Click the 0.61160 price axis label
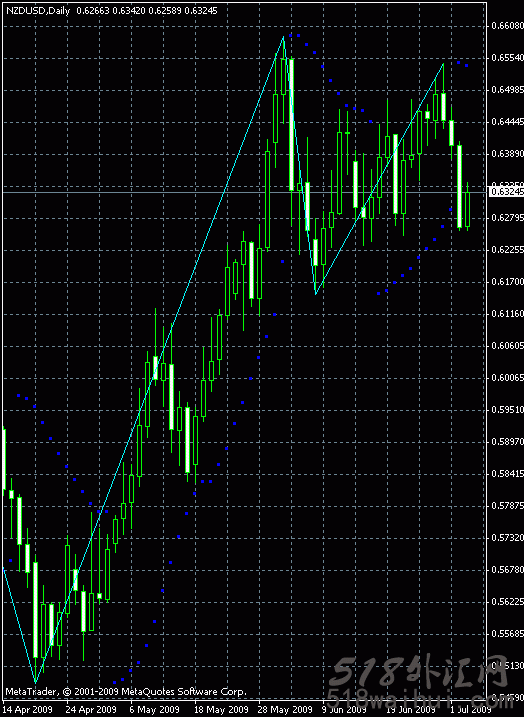This screenshot has width=524, height=717. tap(507, 314)
